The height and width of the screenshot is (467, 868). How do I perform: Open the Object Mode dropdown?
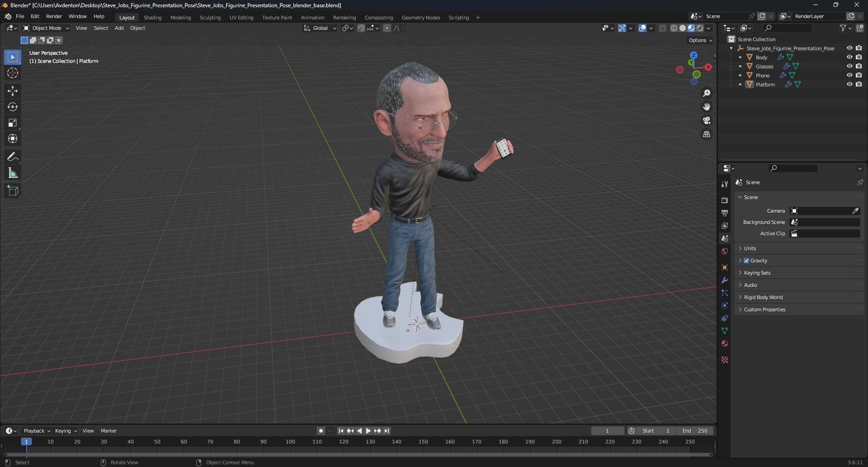(46, 28)
